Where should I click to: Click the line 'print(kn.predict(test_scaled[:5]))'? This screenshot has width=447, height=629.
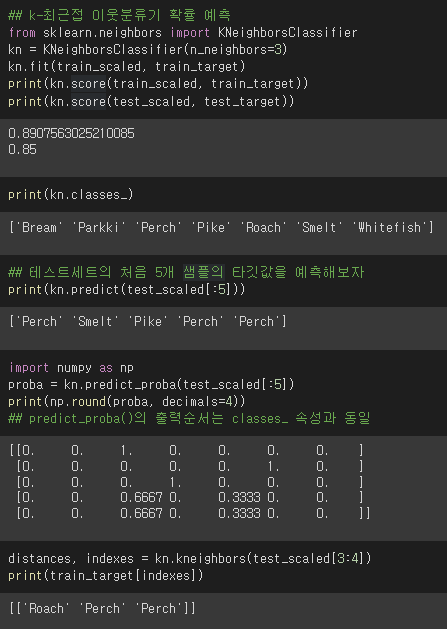click(x=126, y=289)
